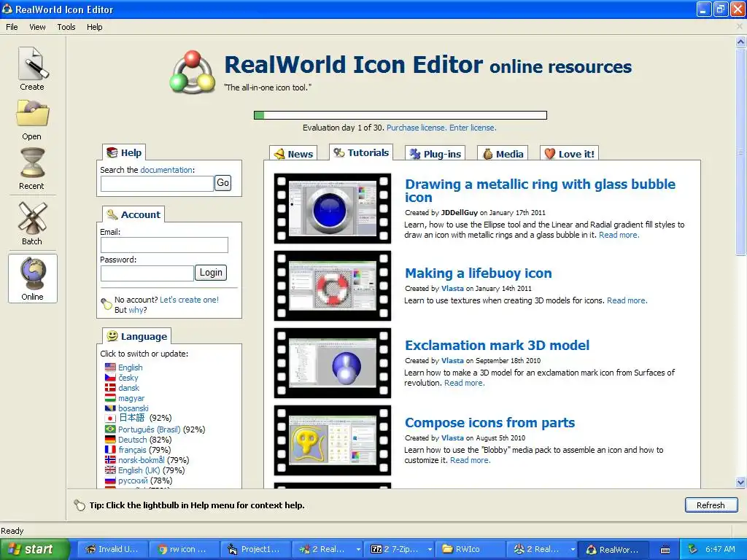747x560 pixels.
Task: Click the English US flag icon
Action: point(110,367)
